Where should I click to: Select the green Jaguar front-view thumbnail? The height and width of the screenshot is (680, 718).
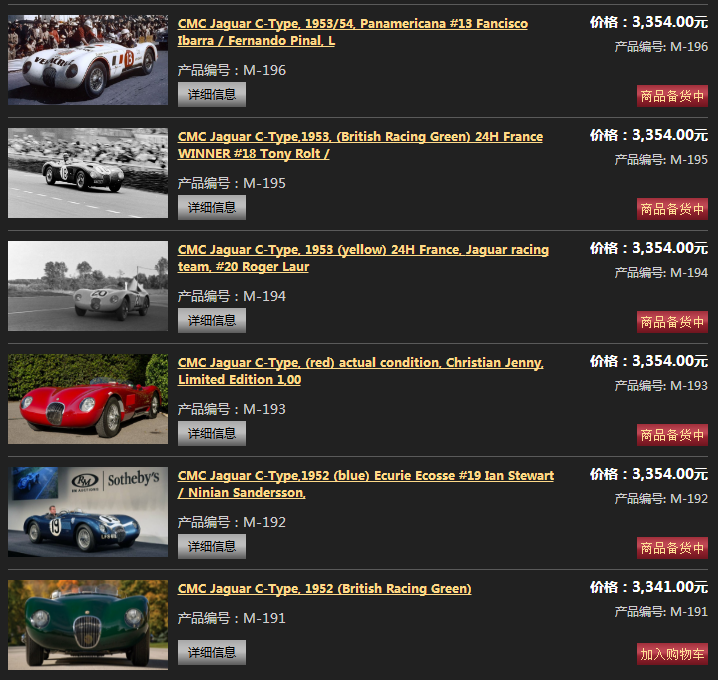tap(88, 625)
